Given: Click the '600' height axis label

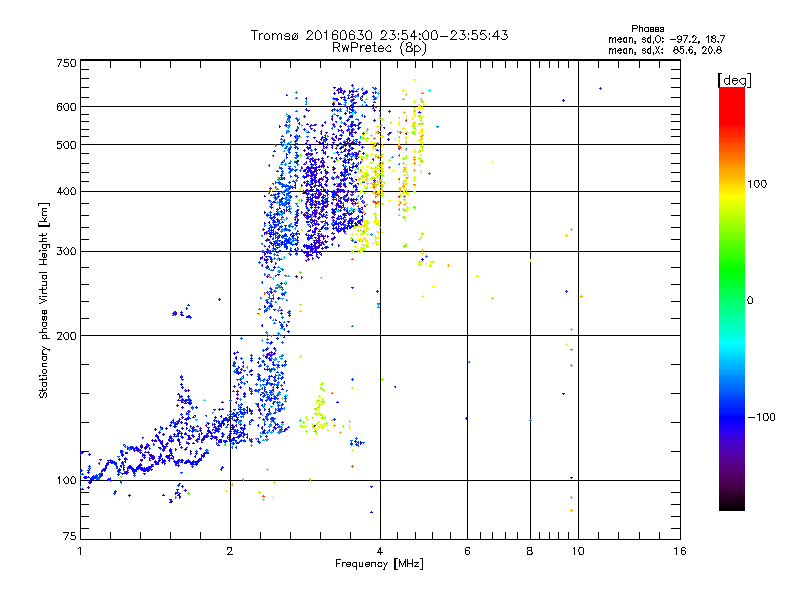Looking at the screenshot, I should 66,107.
